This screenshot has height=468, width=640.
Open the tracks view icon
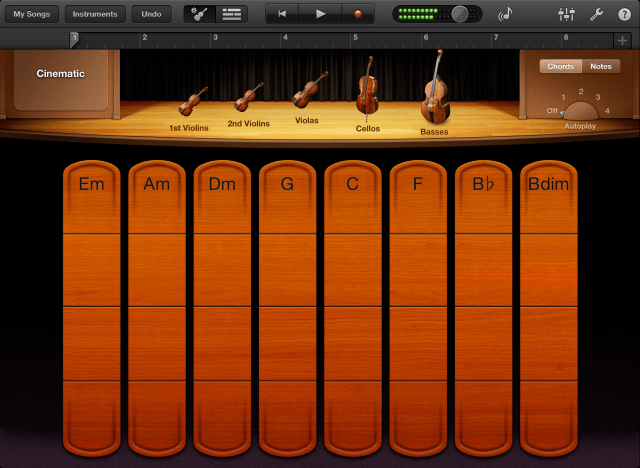click(232, 14)
